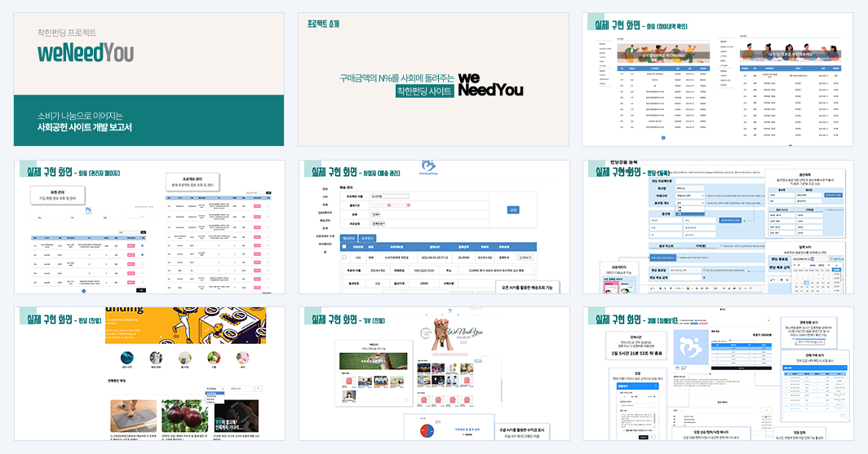Image resolution: width=868 pixels, height=454 pixels.
Task: Click the left banner image in participation slide
Action: pos(664,54)
